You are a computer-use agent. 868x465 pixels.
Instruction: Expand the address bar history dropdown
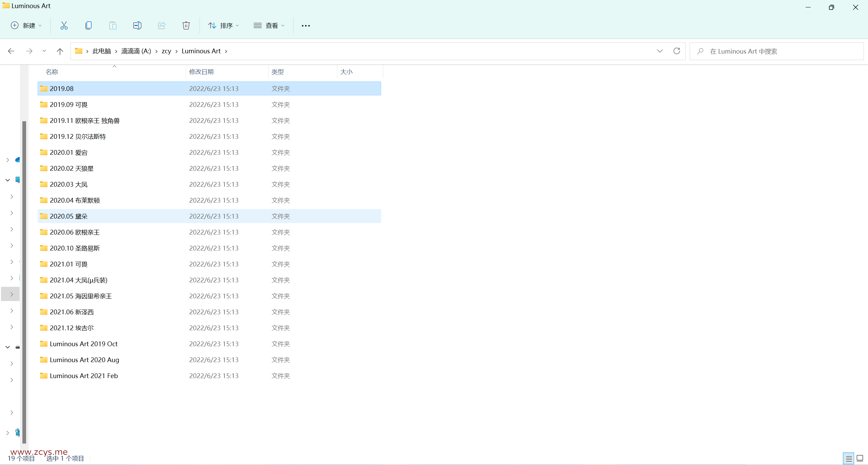[659, 51]
